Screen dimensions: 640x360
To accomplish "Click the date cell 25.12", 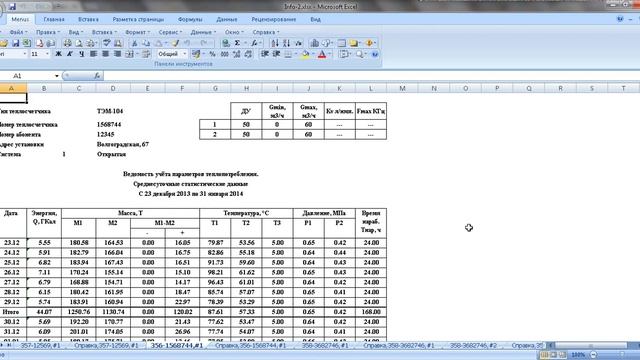I will tap(11, 262).
